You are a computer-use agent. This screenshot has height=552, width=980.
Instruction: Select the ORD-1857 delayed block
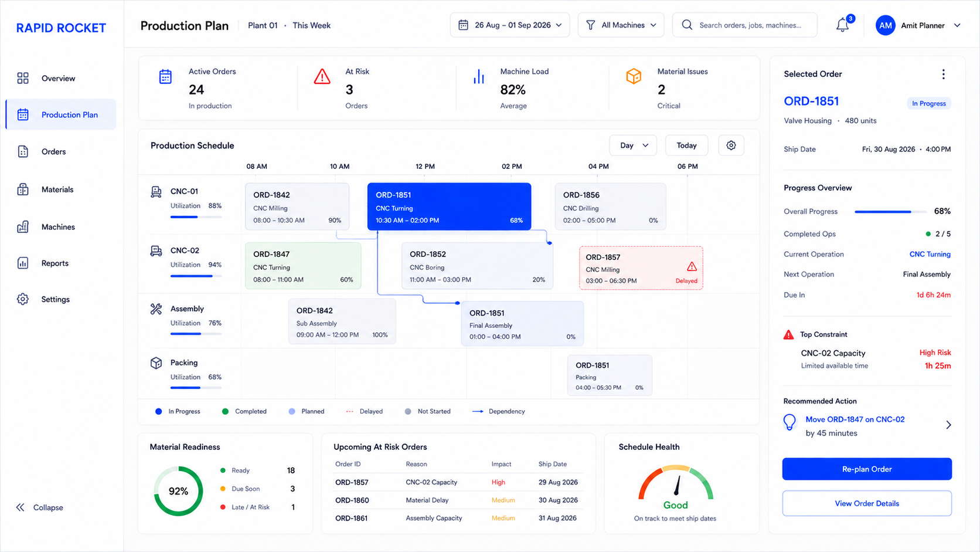[641, 268]
